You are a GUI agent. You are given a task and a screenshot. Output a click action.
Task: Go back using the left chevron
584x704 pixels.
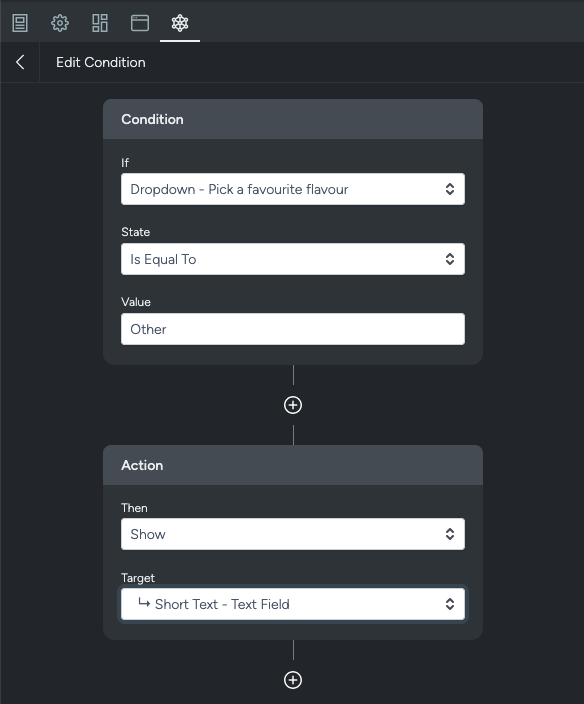(20, 62)
